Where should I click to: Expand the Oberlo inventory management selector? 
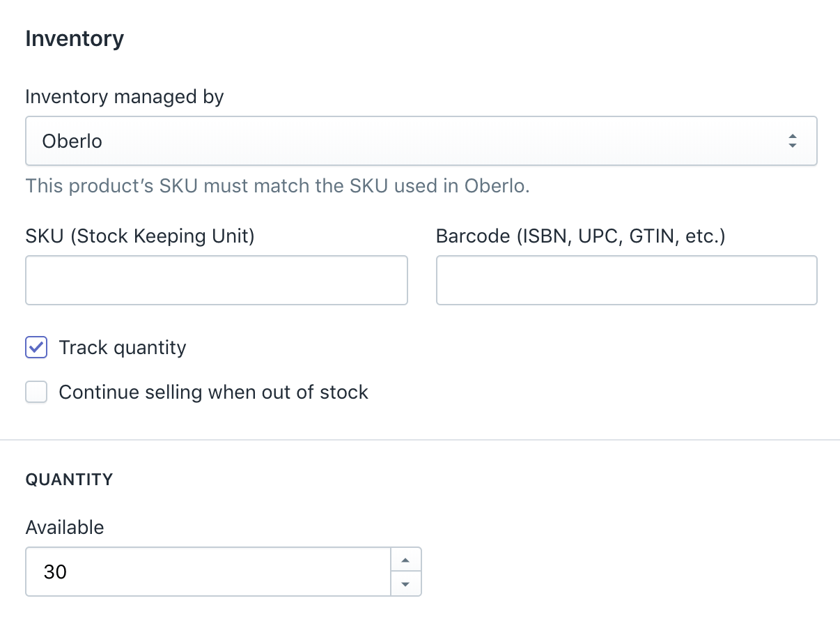tap(421, 140)
